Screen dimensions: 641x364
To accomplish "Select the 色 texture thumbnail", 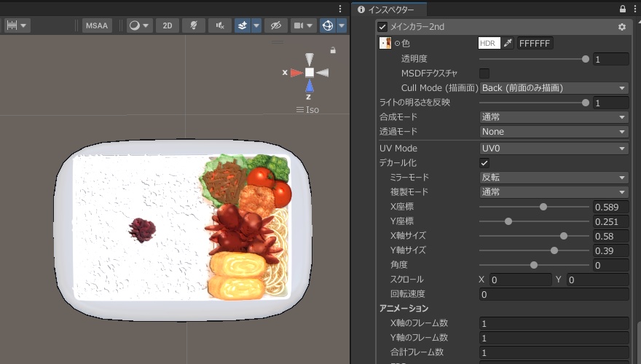I will tap(385, 43).
